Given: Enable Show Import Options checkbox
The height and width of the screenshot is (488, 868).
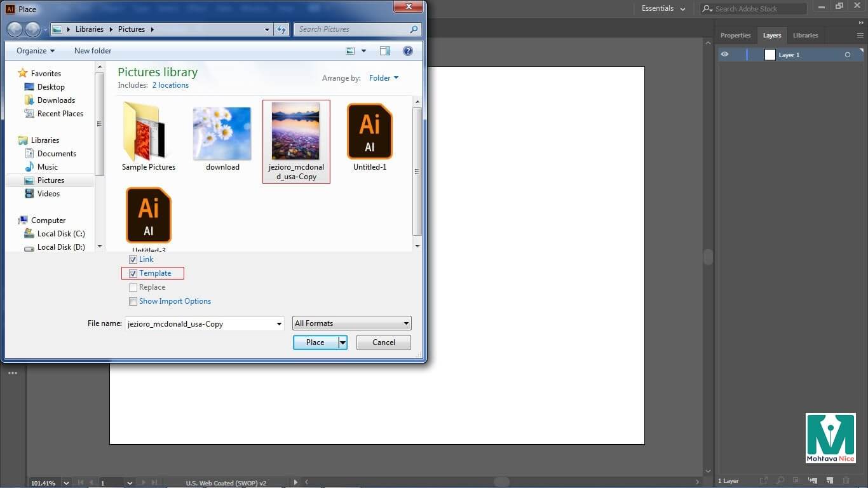Looking at the screenshot, I should tap(133, 301).
